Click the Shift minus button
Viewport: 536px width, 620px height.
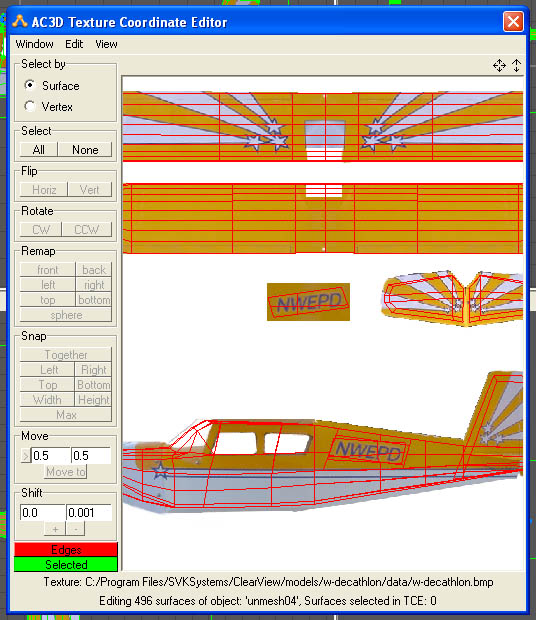point(75,529)
